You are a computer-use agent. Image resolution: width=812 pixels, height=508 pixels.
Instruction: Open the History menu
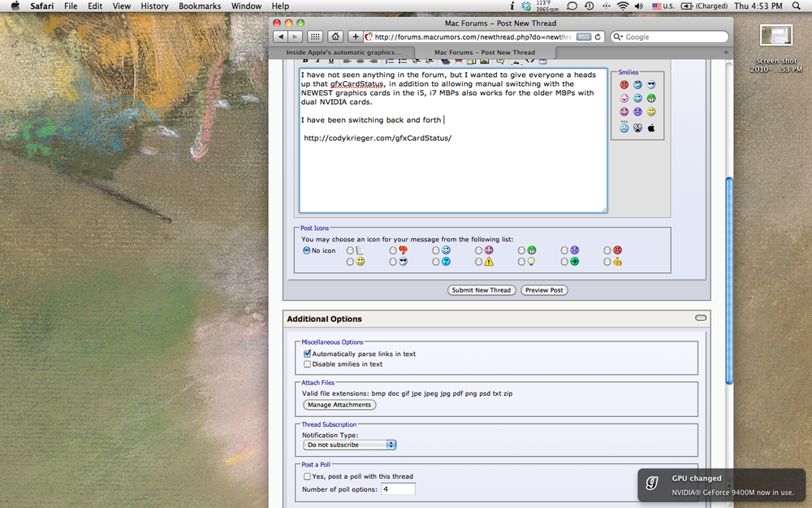pyautogui.click(x=154, y=7)
